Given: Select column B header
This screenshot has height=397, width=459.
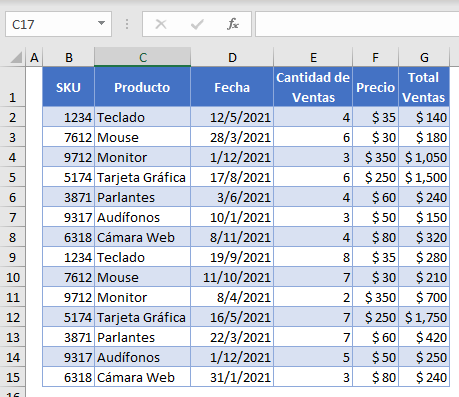Looking at the screenshot, I should tap(68, 57).
